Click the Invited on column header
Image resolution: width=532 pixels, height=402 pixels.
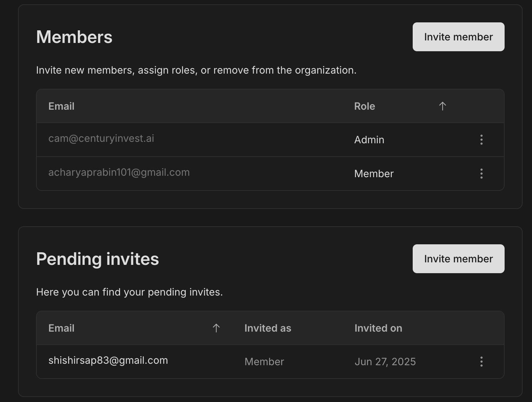coord(378,328)
